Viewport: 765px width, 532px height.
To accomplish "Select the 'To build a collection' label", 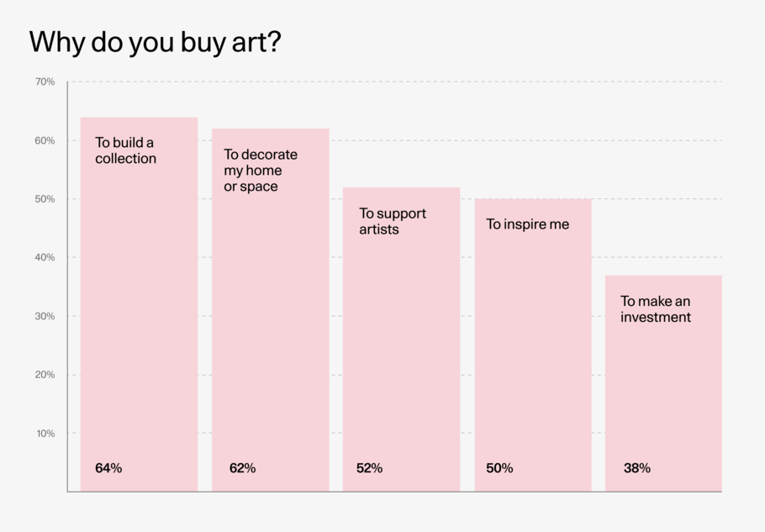I will [125, 150].
